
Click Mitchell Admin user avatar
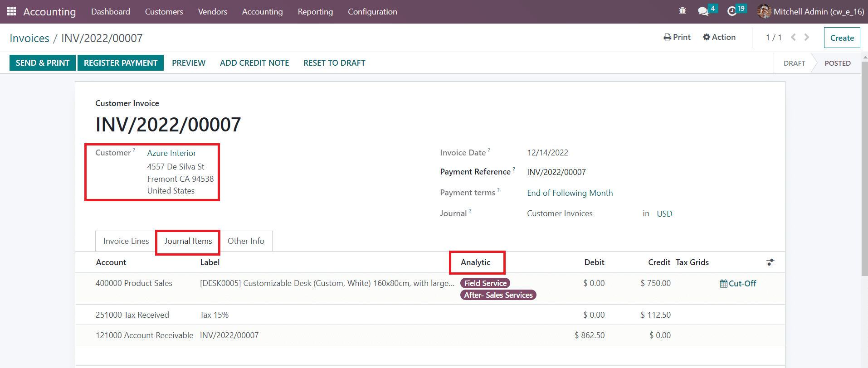pyautogui.click(x=764, y=11)
